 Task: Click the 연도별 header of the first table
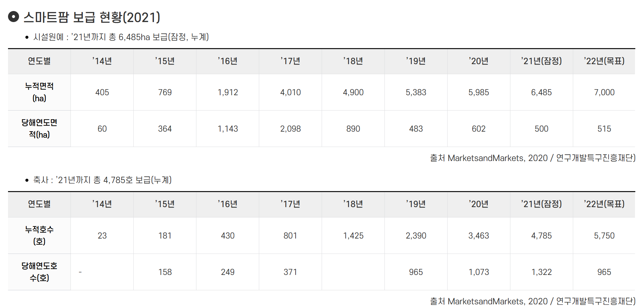39,61
